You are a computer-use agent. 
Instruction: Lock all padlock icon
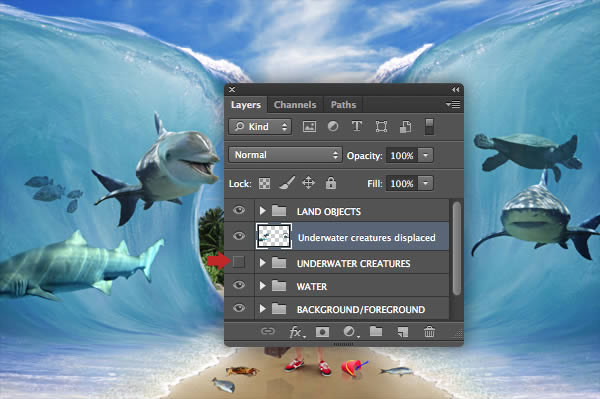331,183
